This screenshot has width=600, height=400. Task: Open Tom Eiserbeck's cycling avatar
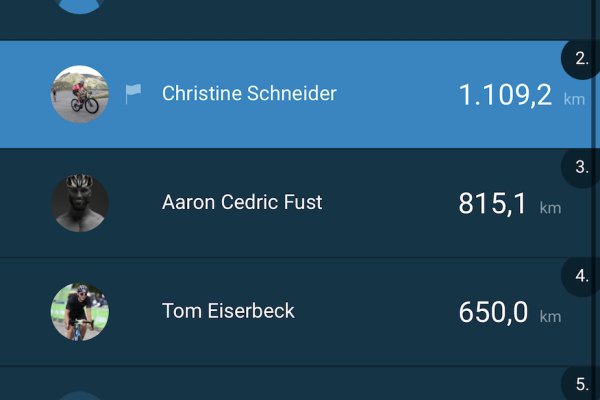point(80,311)
